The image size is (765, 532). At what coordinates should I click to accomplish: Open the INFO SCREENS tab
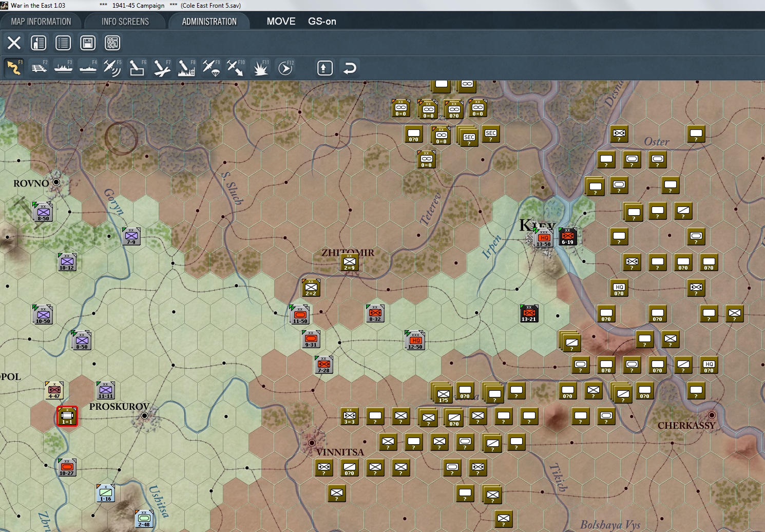[125, 22]
